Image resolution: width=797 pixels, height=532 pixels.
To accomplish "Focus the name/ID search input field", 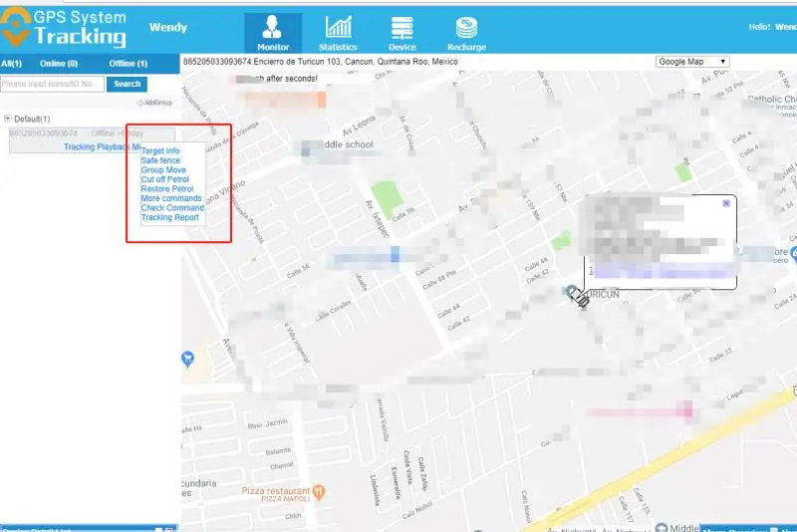I will pyautogui.click(x=53, y=84).
